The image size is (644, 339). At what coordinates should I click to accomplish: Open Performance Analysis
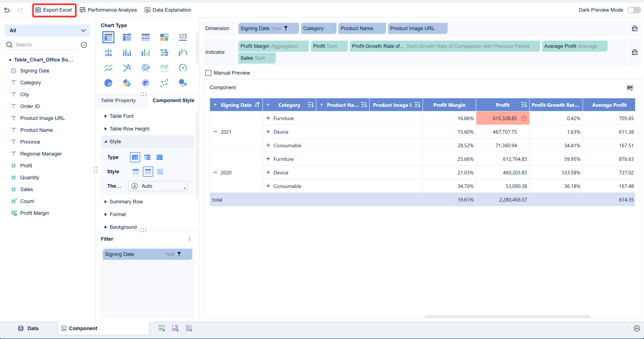coord(108,10)
